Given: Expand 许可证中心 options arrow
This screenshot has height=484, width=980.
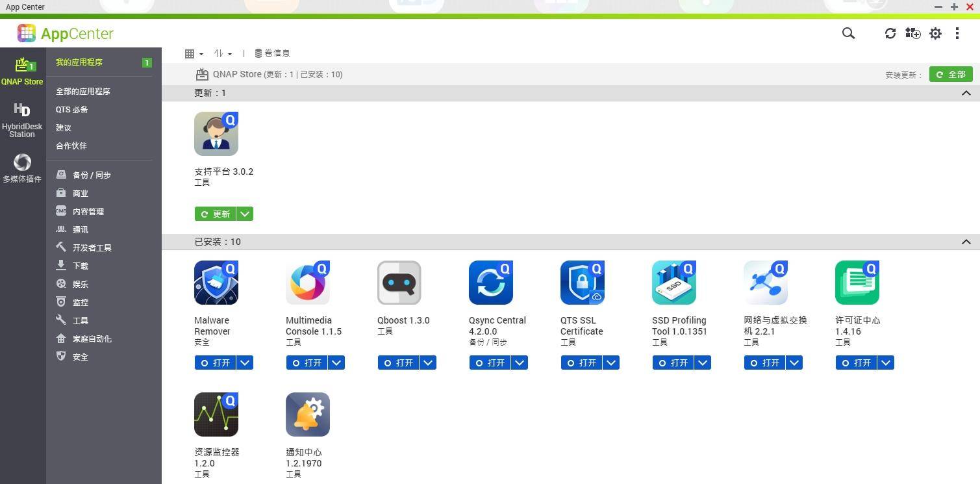Looking at the screenshot, I should click(886, 363).
